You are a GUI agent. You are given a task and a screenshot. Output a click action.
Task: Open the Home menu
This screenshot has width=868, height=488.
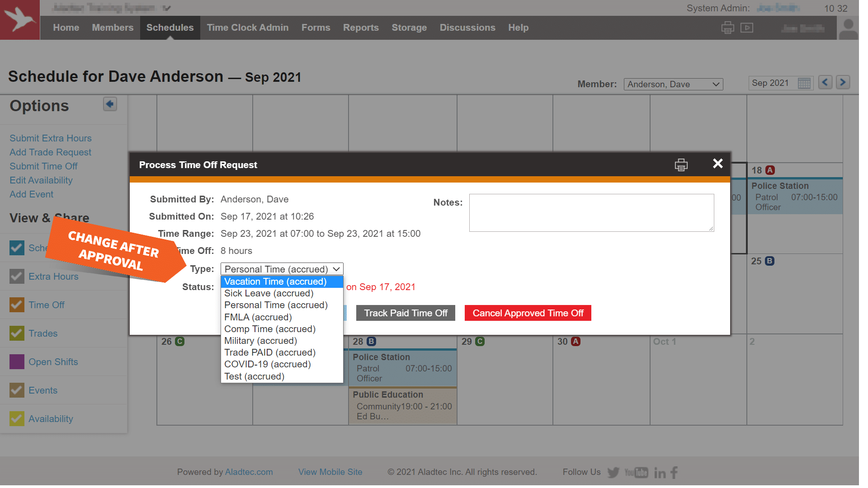pyautogui.click(x=66, y=28)
